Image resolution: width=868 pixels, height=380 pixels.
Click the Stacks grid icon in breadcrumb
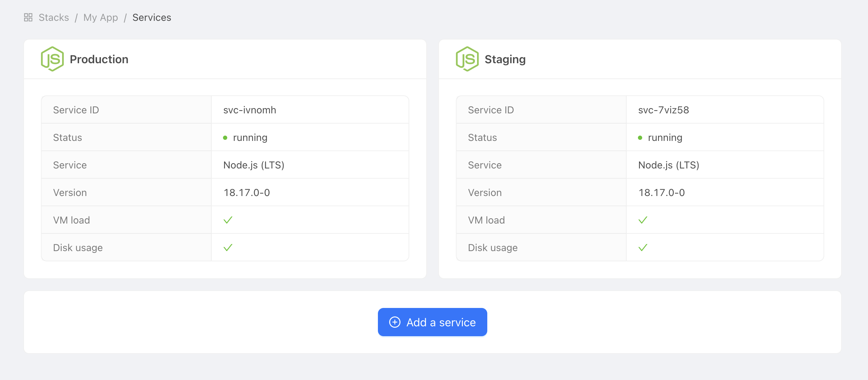click(28, 17)
